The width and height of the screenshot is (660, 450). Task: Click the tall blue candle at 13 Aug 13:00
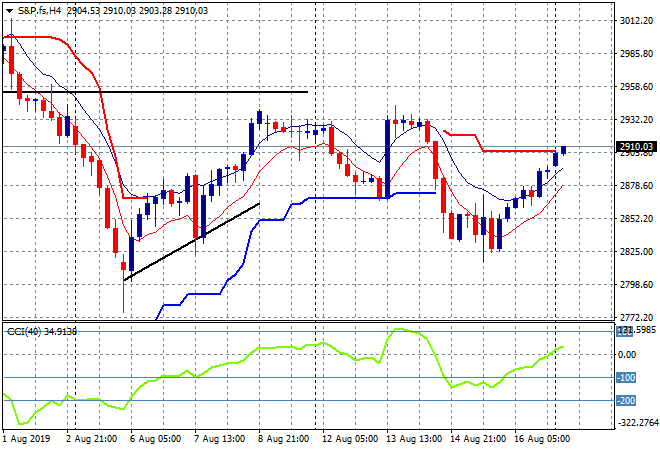(x=388, y=158)
